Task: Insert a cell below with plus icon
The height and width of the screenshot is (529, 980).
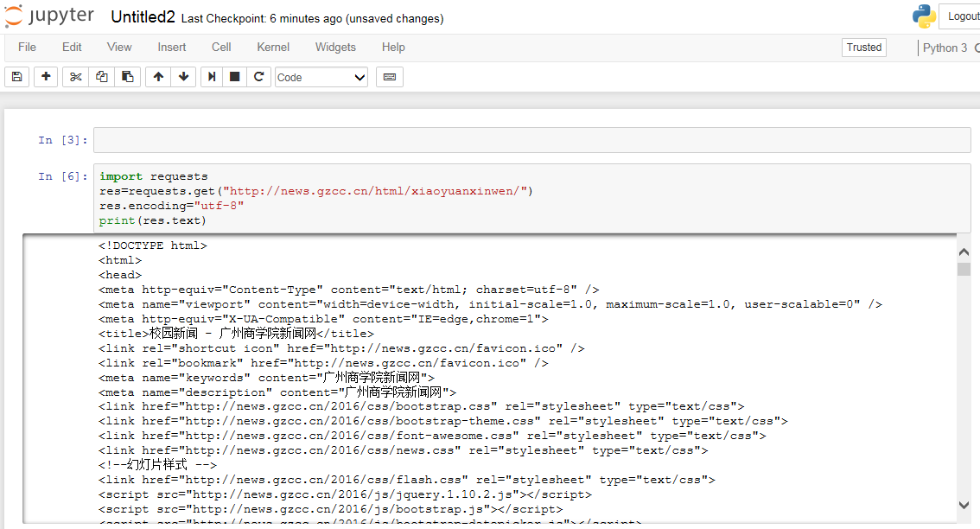Action: tap(46, 77)
